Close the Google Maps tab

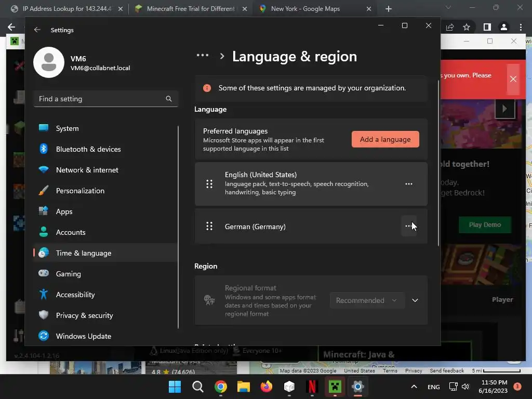pyautogui.click(x=369, y=9)
